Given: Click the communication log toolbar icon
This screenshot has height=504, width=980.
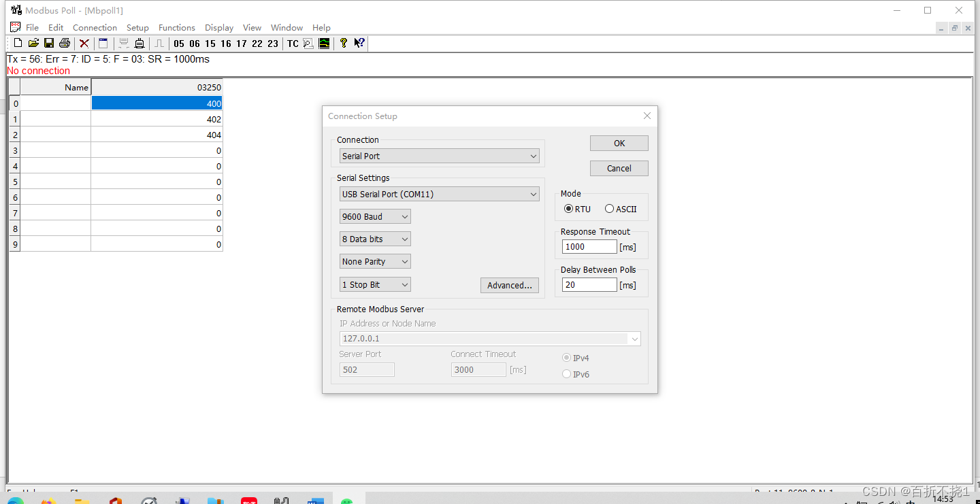Looking at the screenshot, I should tap(308, 43).
